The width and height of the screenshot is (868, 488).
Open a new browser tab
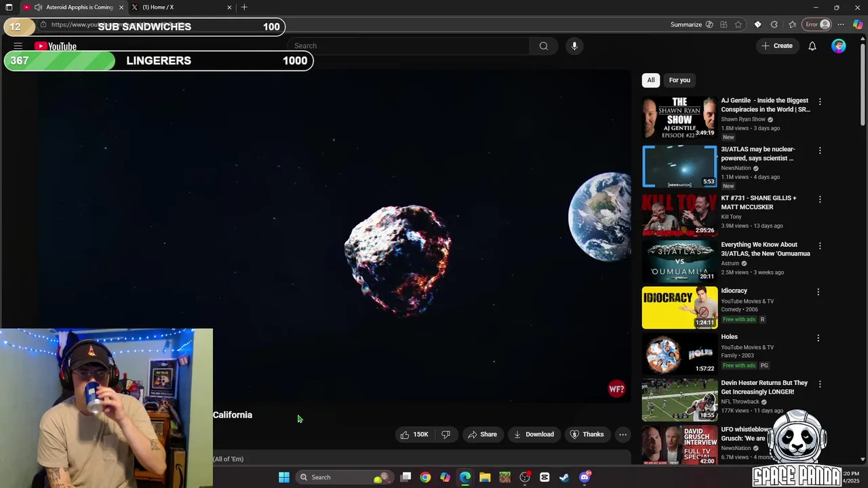[244, 7]
